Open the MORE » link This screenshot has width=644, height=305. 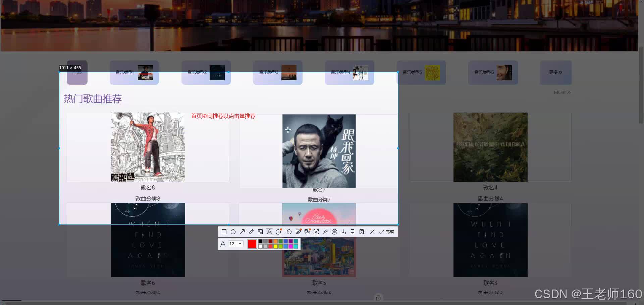pyautogui.click(x=562, y=92)
